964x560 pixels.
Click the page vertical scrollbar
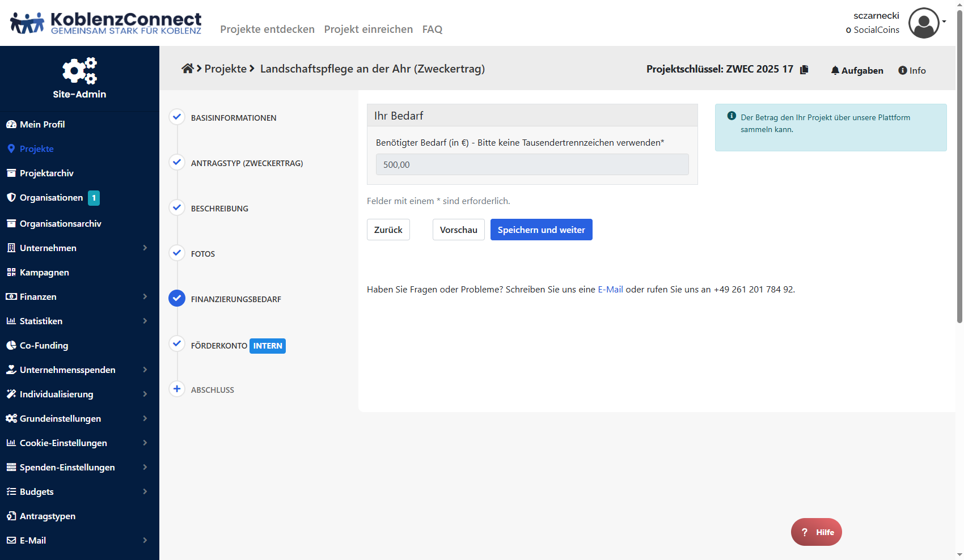coord(959,170)
